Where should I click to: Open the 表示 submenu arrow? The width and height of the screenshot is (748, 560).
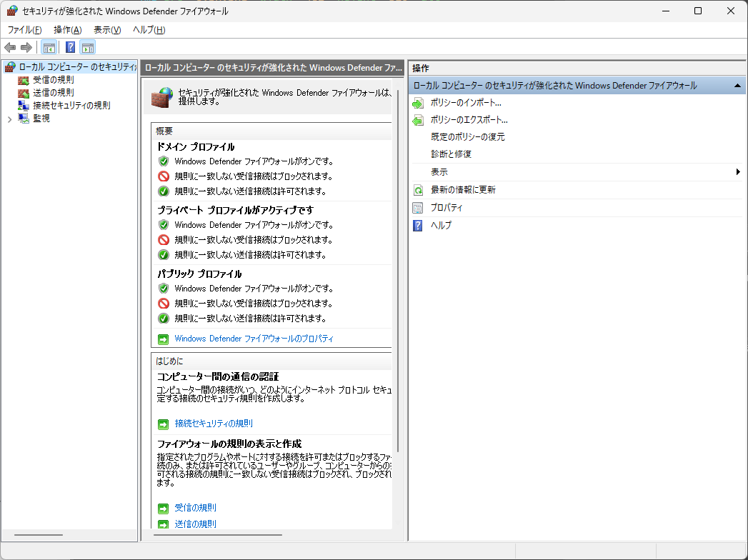pyautogui.click(x=738, y=172)
